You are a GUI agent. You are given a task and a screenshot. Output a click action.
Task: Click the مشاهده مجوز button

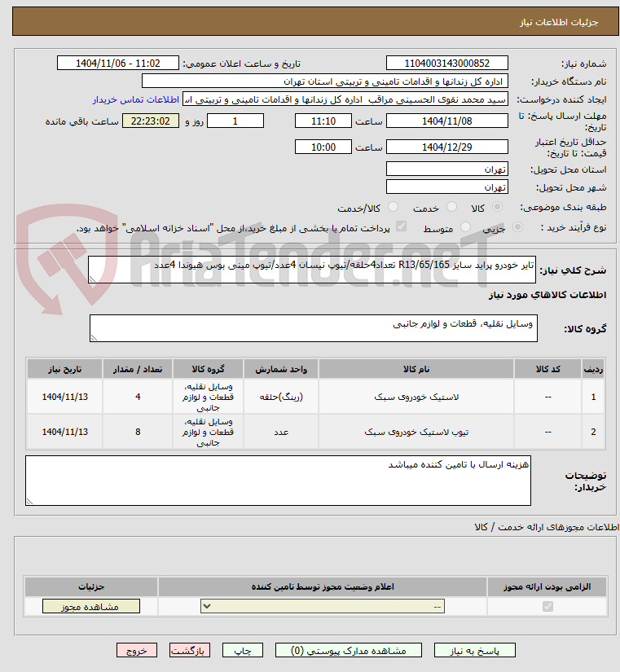click(x=91, y=606)
